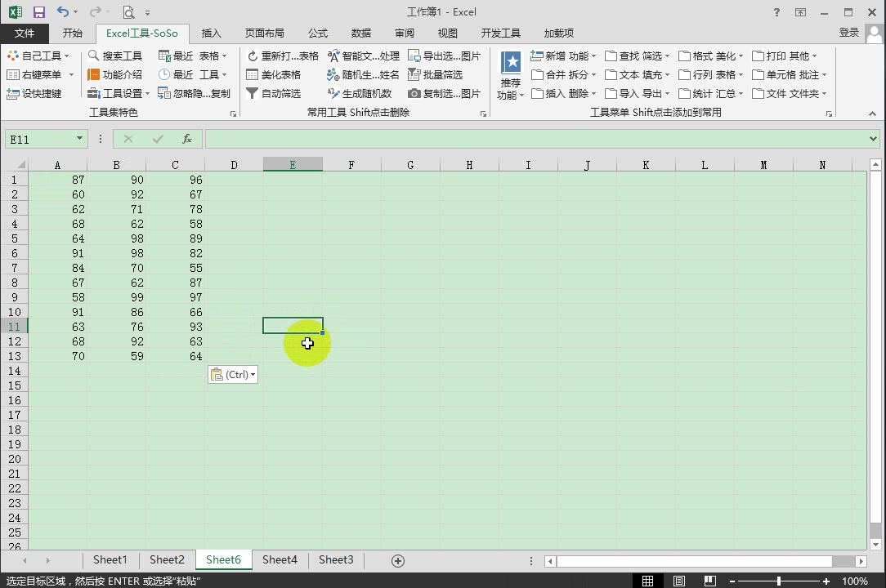886x588 pixels.
Task: Open the paste options Ctrl smart tag
Action: [x=233, y=374]
